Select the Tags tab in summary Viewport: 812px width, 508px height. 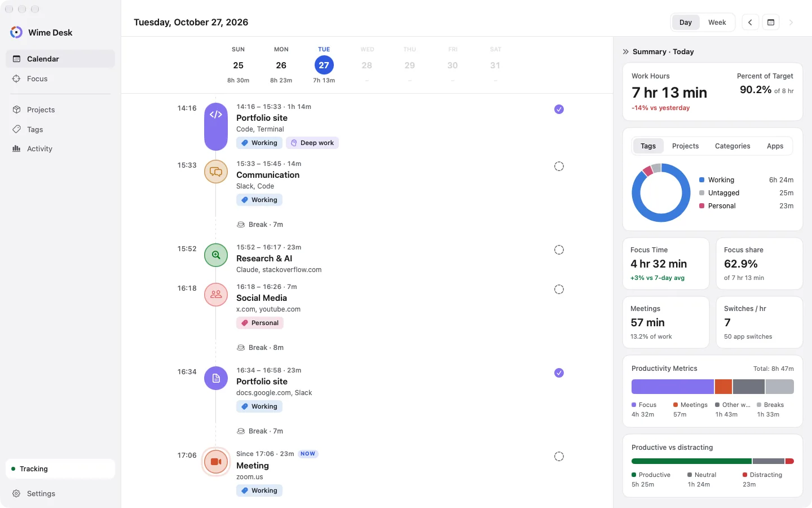pos(648,146)
